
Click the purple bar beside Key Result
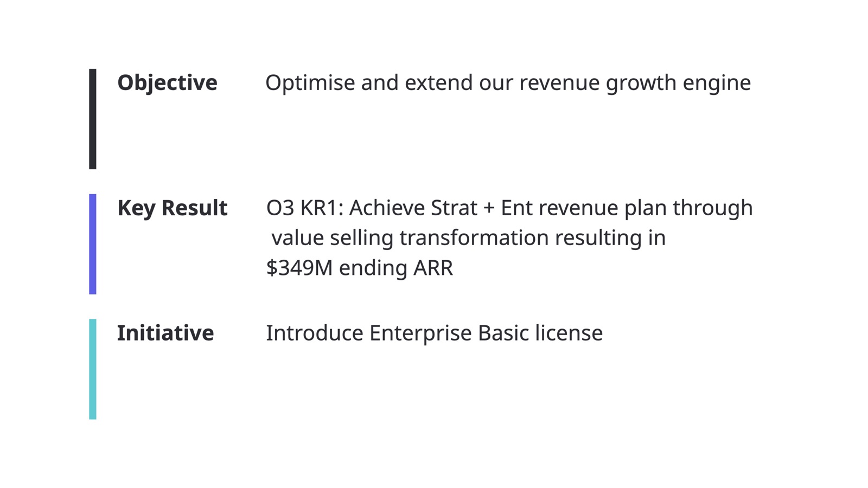coord(93,244)
